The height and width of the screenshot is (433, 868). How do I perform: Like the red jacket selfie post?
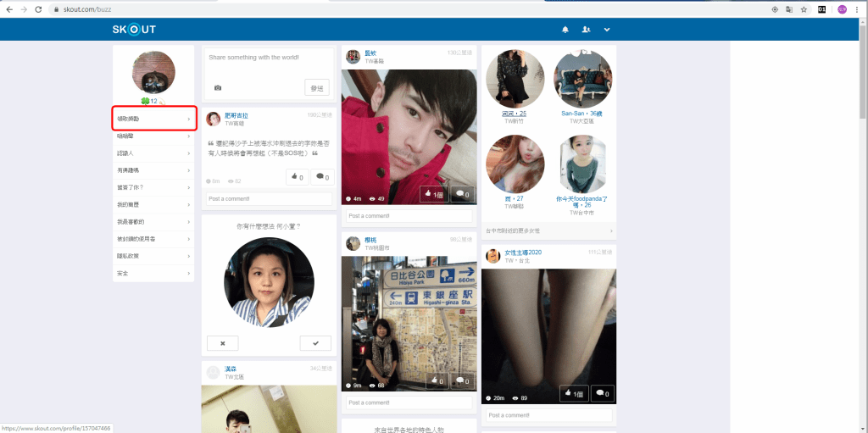pos(433,195)
